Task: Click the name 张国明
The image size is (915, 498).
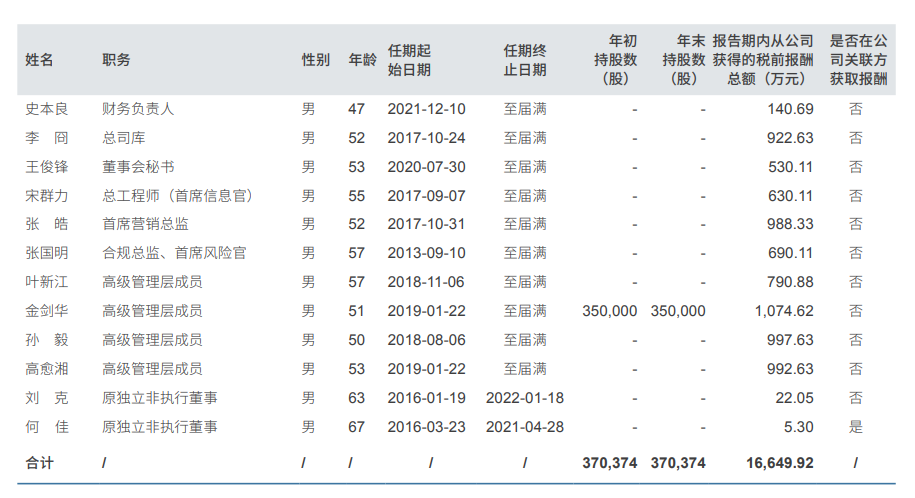Action: pos(47,253)
